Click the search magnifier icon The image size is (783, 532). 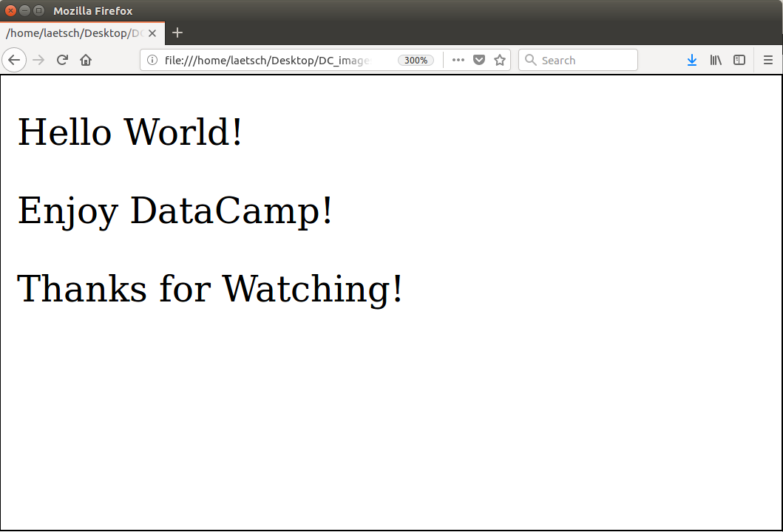[x=531, y=61]
